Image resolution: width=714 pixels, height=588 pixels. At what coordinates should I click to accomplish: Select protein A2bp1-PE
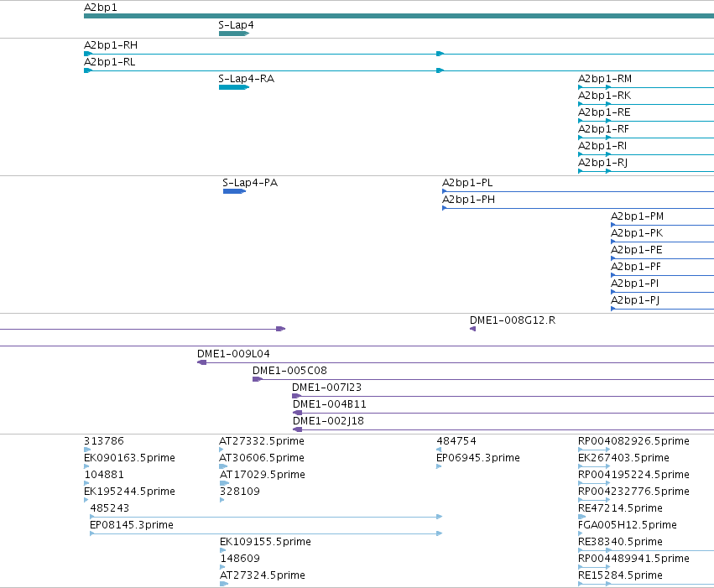point(637,250)
